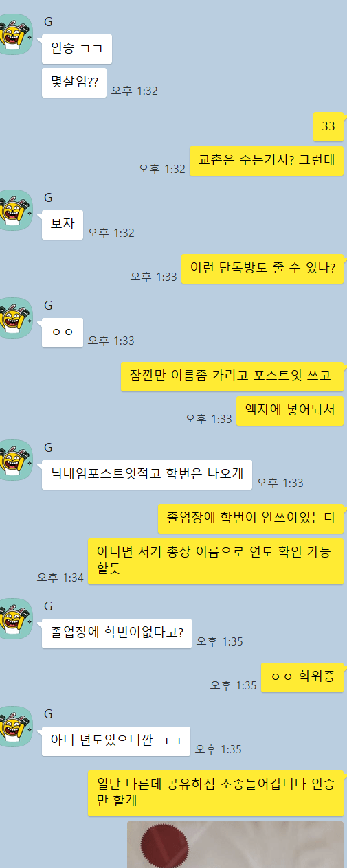Select the white '인증 ㄱㄱ' message bubble
Viewport: 347px width, 868px height.
click(77, 49)
